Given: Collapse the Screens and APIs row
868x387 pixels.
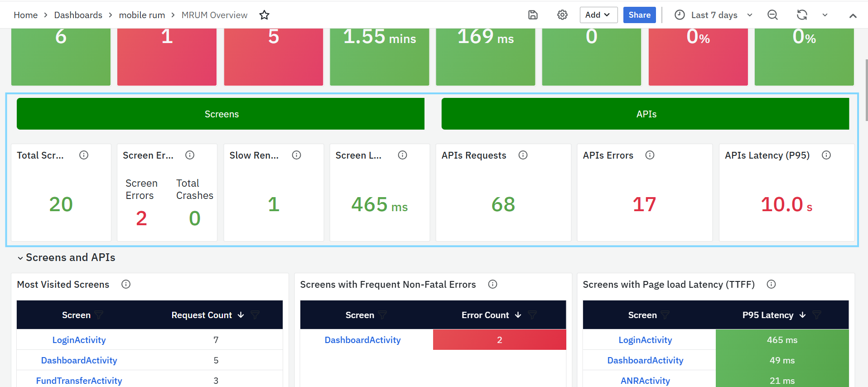Looking at the screenshot, I should coord(20,258).
